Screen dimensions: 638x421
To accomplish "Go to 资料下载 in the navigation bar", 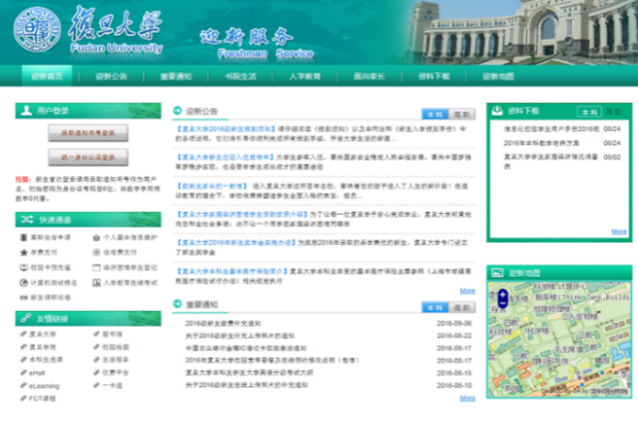I will tap(433, 76).
